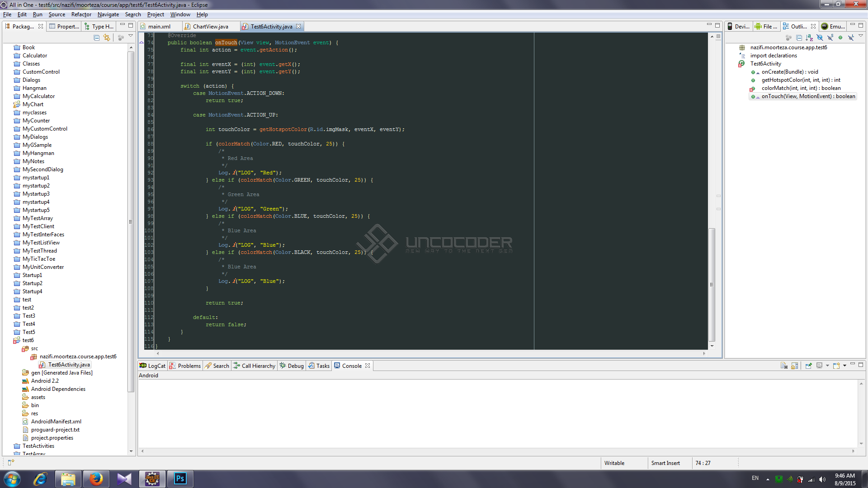Select onCreate(Bundle) in Outline
The height and width of the screenshot is (488, 868).
pyautogui.click(x=789, y=72)
